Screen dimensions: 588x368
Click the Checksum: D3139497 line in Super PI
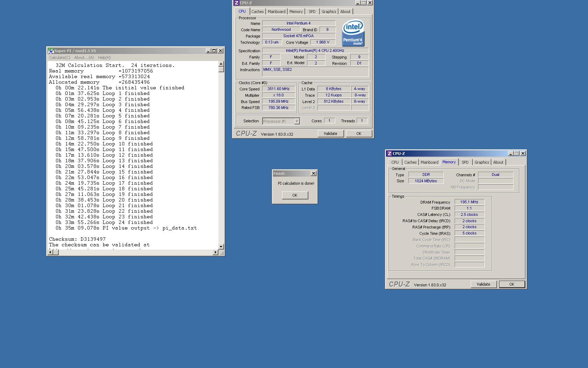pyautogui.click(x=77, y=239)
